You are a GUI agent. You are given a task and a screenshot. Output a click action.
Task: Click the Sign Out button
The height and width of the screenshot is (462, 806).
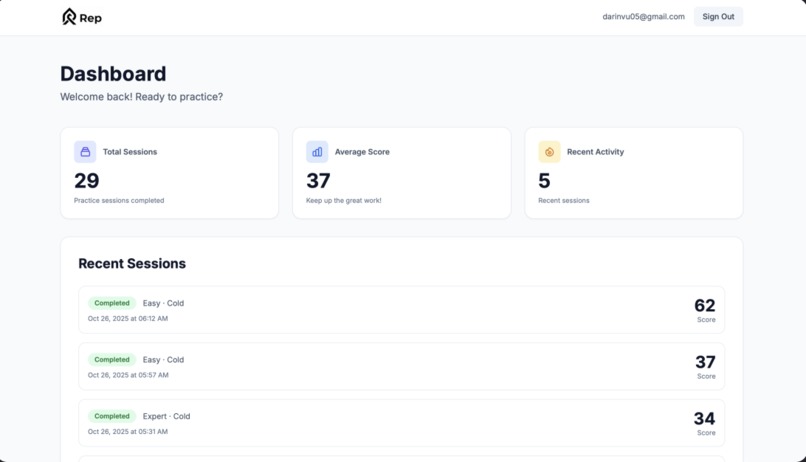coord(718,16)
